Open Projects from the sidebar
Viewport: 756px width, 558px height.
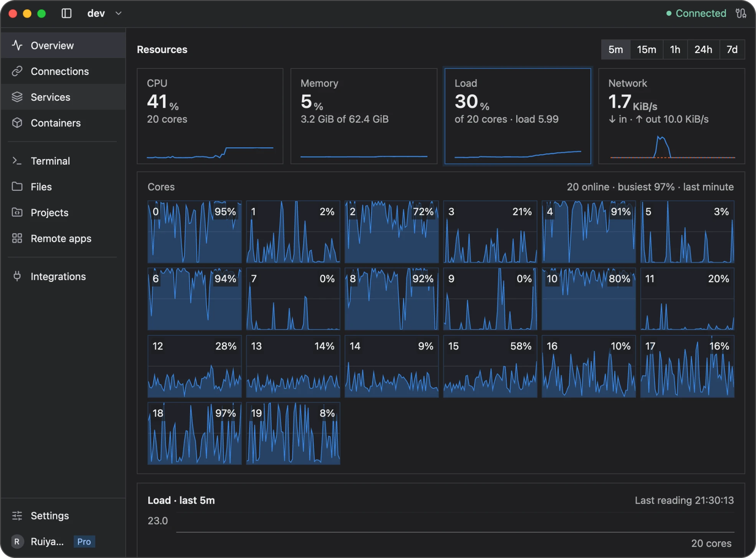tap(63, 212)
